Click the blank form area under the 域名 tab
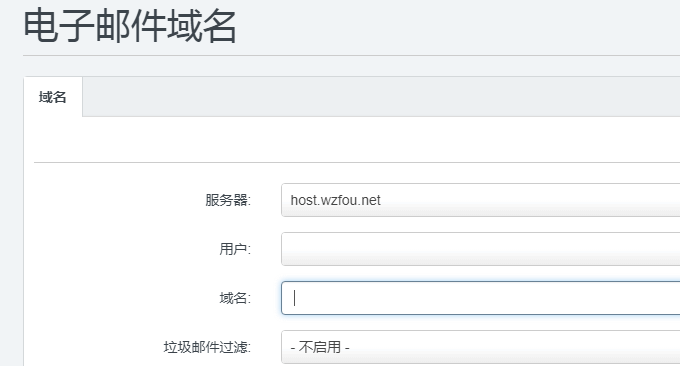This screenshot has height=366, width=680. (x=356, y=139)
